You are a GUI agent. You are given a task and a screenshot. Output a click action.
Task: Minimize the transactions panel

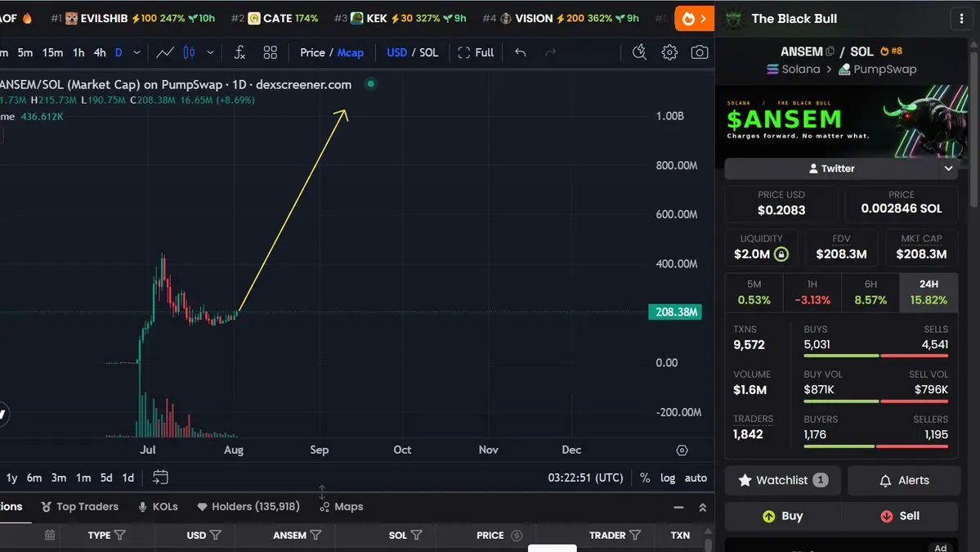click(x=678, y=508)
